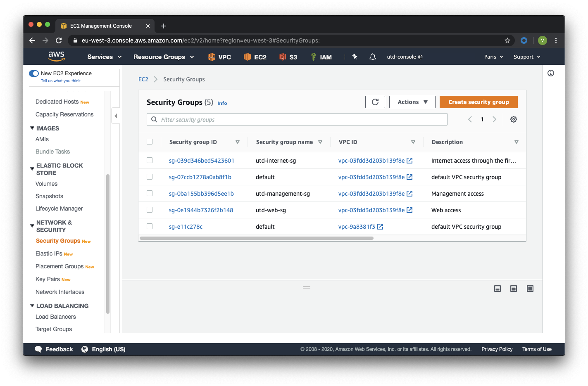Go to next page of results
The image size is (588, 386).
point(494,119)
